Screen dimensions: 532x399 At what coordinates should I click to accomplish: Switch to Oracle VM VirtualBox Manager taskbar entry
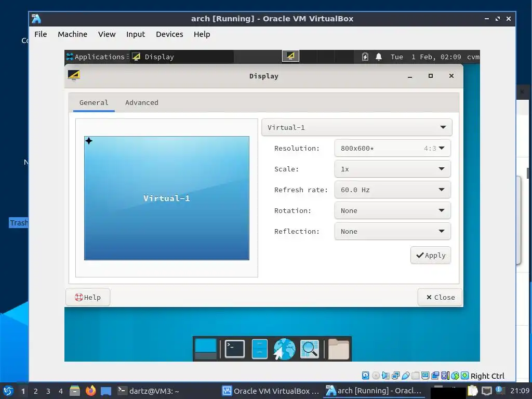(x=270, y=391)
